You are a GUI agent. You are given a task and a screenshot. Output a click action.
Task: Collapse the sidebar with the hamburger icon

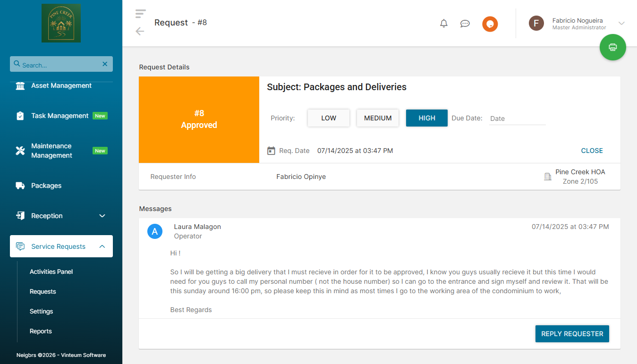140,14
